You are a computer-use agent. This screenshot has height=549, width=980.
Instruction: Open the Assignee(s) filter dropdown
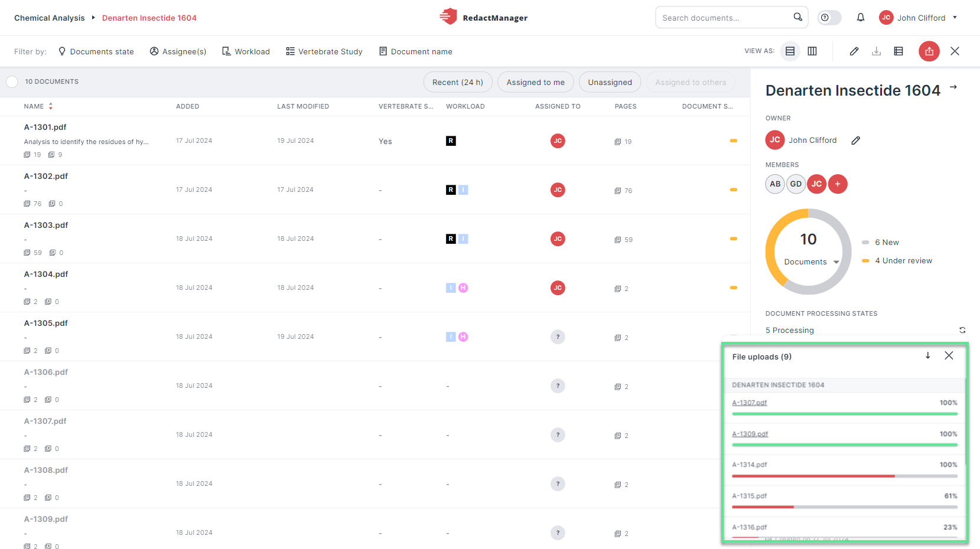178,51
